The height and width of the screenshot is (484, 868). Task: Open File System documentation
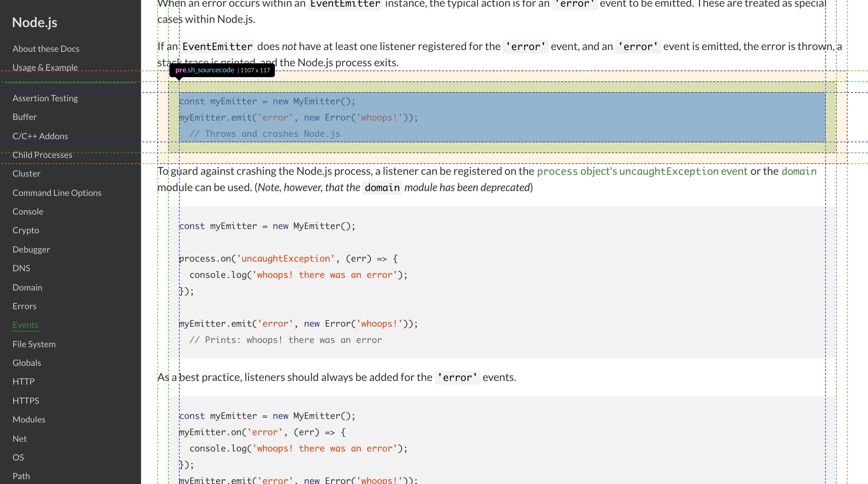pos(34,344)
